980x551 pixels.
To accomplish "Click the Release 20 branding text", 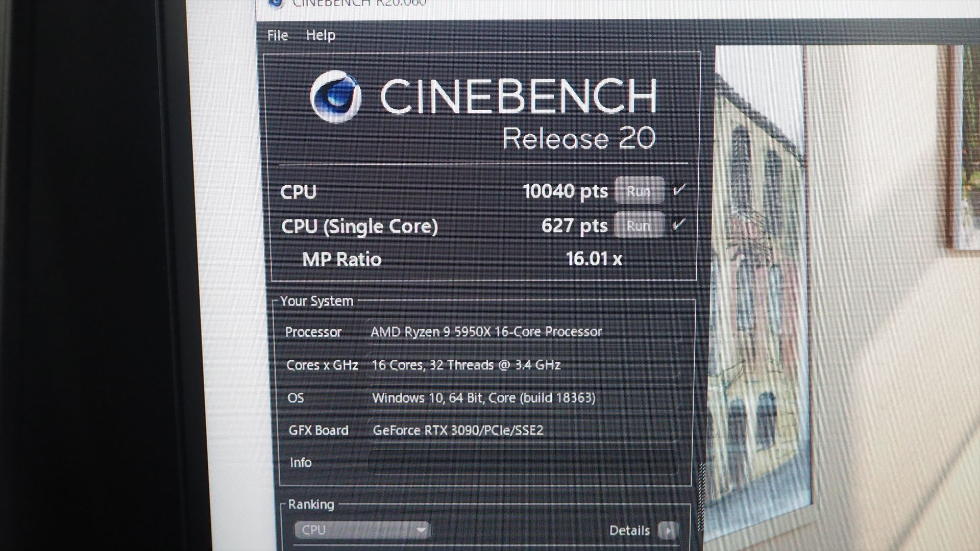I will pyautogui.click(x=579, y=139).
